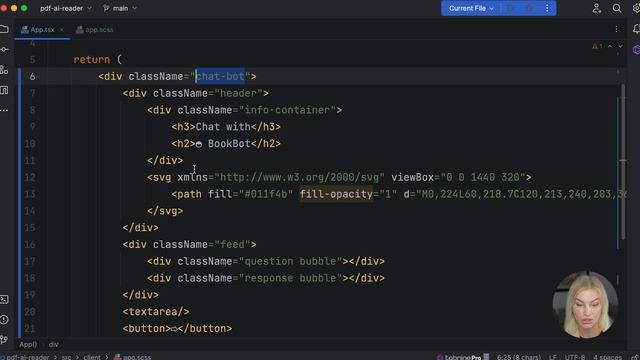Click the return keyword on line 5
The width and height of the screenshot is (640, 360).
click(92, 60)
